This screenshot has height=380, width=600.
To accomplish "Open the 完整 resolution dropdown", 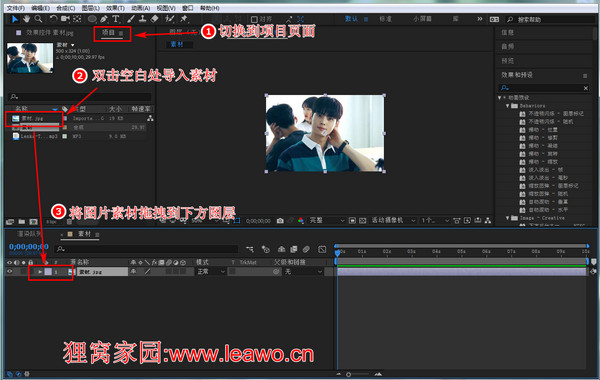I will [326, 220].
